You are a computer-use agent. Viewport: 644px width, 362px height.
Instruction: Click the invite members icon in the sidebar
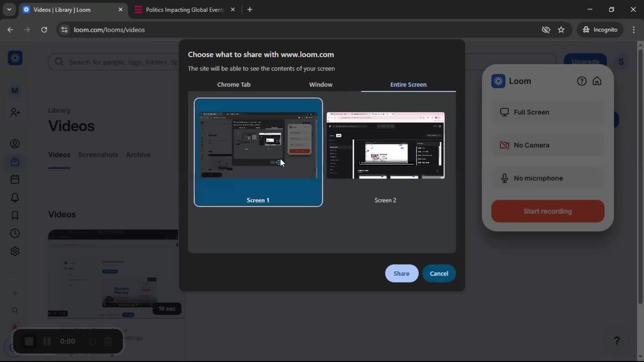(x=15, y=112)
